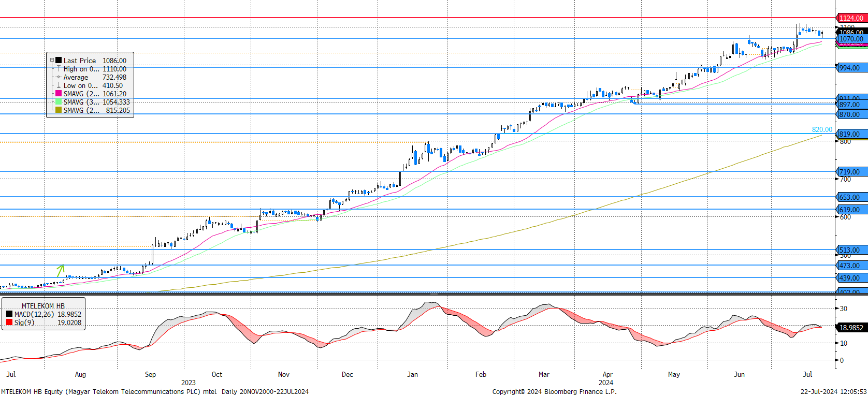Click the MACD 18.9852 axis value tag
This screenshot has height=396, width=868.
[x=851, y=328]
